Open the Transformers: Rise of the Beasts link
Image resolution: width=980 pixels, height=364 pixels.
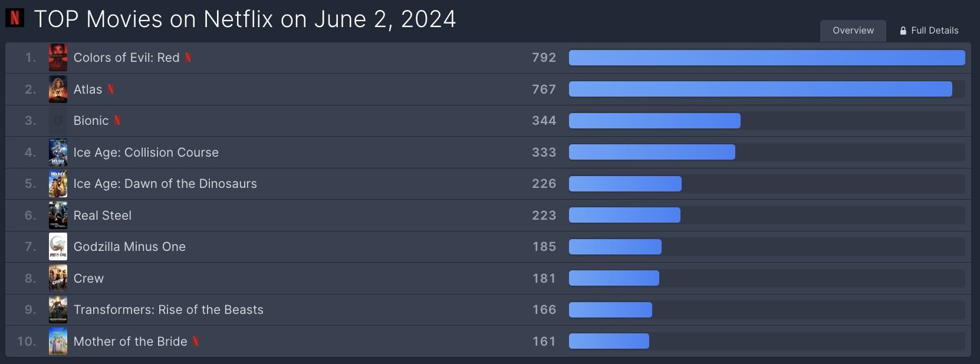pyautogui.click(x=168, y=309)
